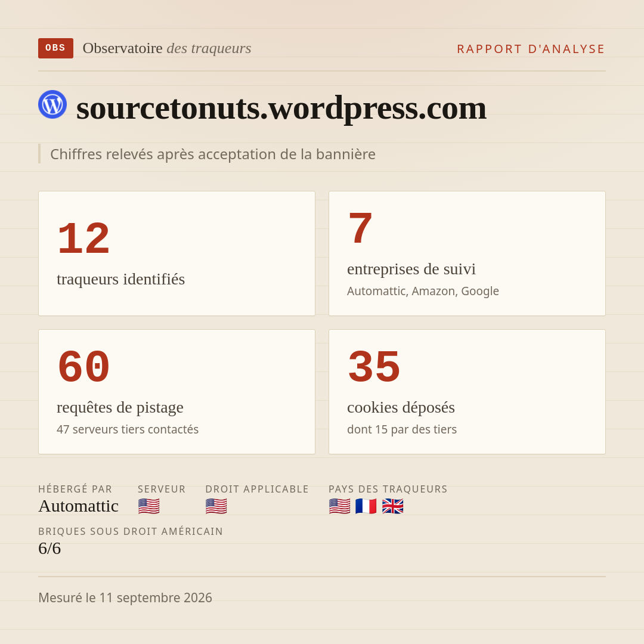Click the UK flag under Pays des traqueurs
644x644 pixels.
click(392, 506)
